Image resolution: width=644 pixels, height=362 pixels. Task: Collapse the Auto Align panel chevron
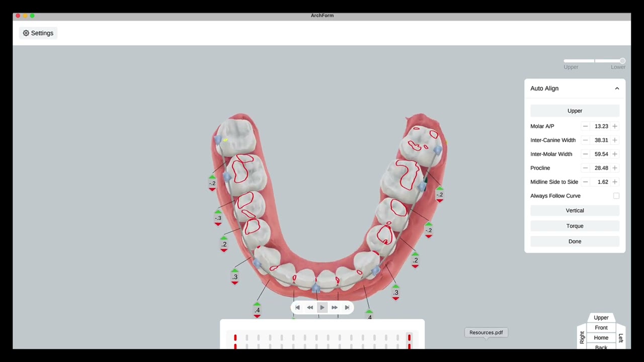coord(617,88)
